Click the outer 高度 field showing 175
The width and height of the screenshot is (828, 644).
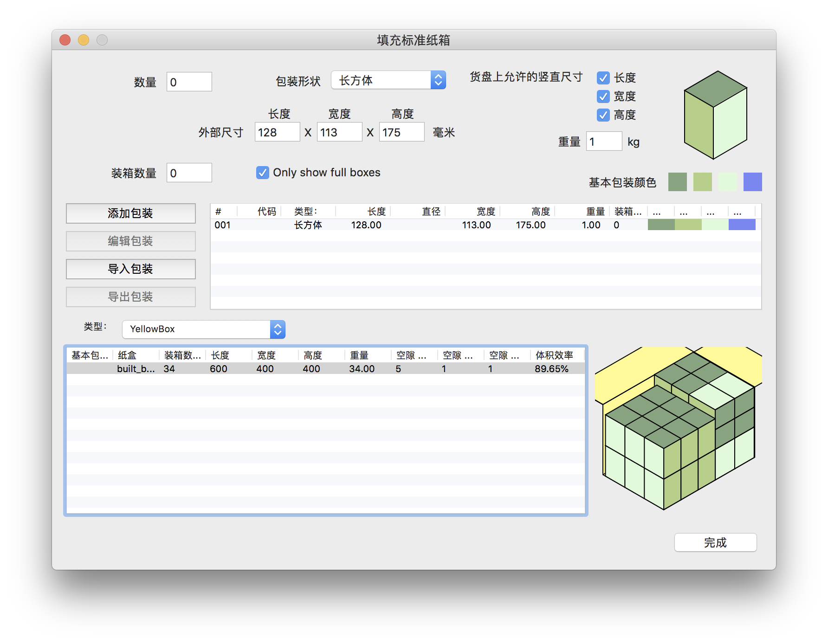coord(401,132)
